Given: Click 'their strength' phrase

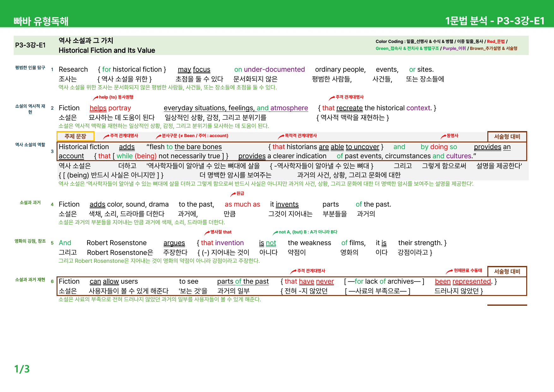Looking at the screenshot, I should (420, 243).
